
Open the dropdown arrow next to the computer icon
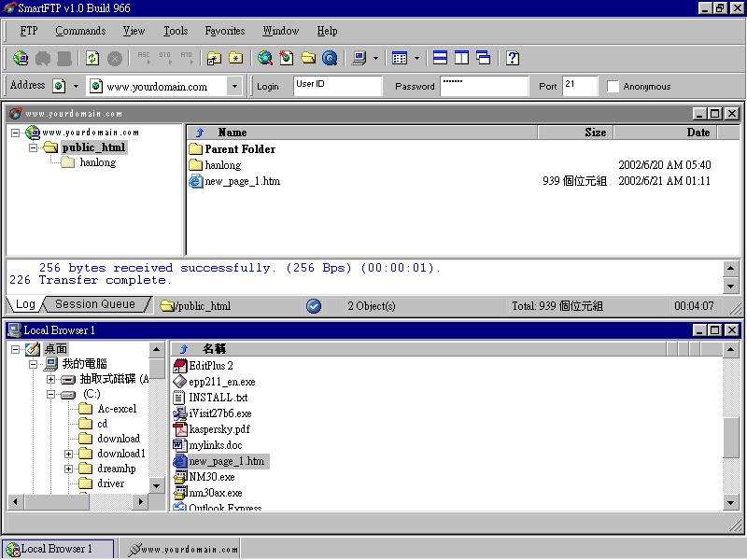[375, 58]
